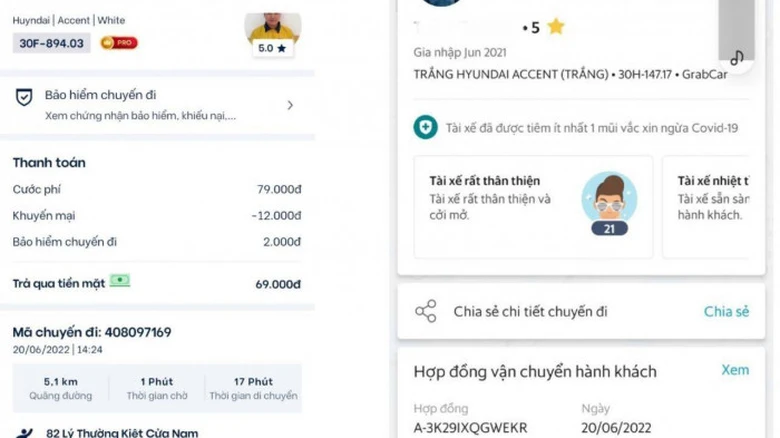Click the share icon next to Chia sẻ chi tiết

[426, 311]
